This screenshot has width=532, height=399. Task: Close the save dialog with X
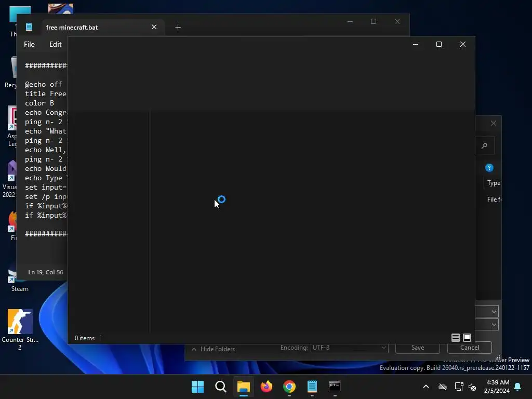(x=494, y=124)
